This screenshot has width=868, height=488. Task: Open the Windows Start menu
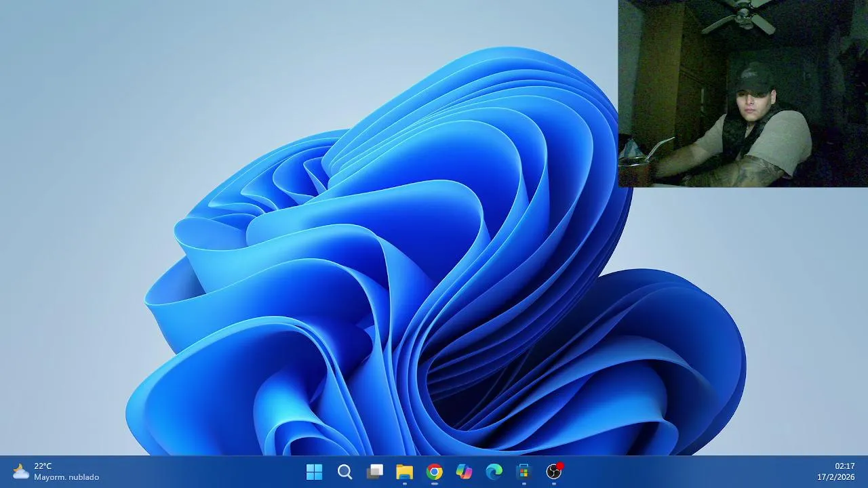(315, 472)
